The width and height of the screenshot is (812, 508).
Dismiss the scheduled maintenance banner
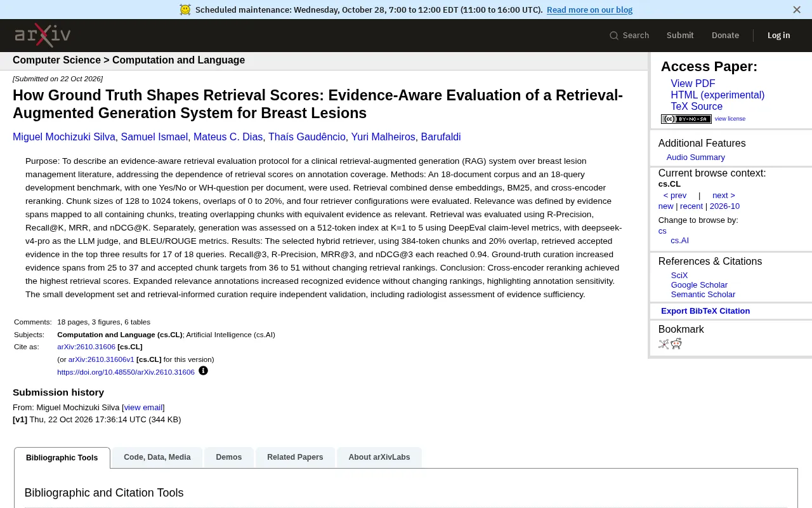click(x=797, y=10)
